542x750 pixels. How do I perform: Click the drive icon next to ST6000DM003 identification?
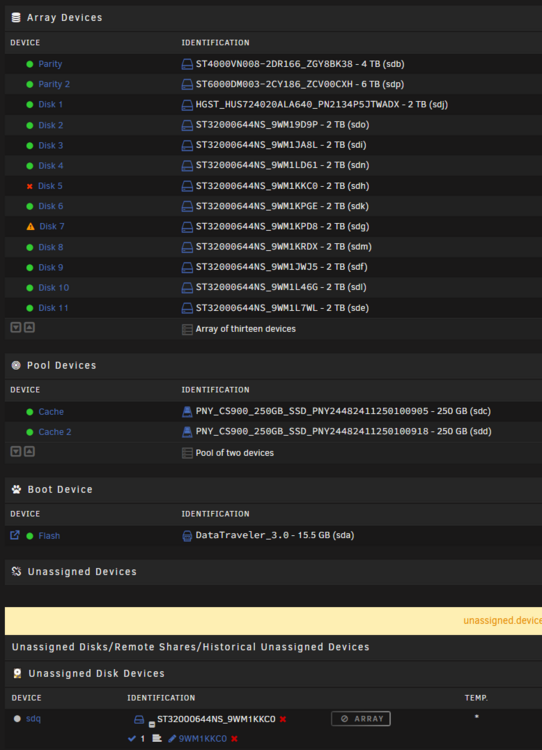point(187,84)
